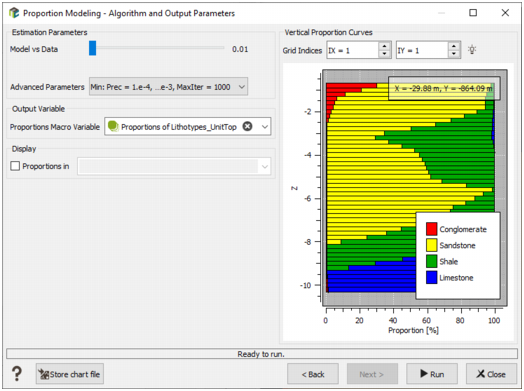
Task: Click the IY = 1 input field
Action: [x=422, y=50]
